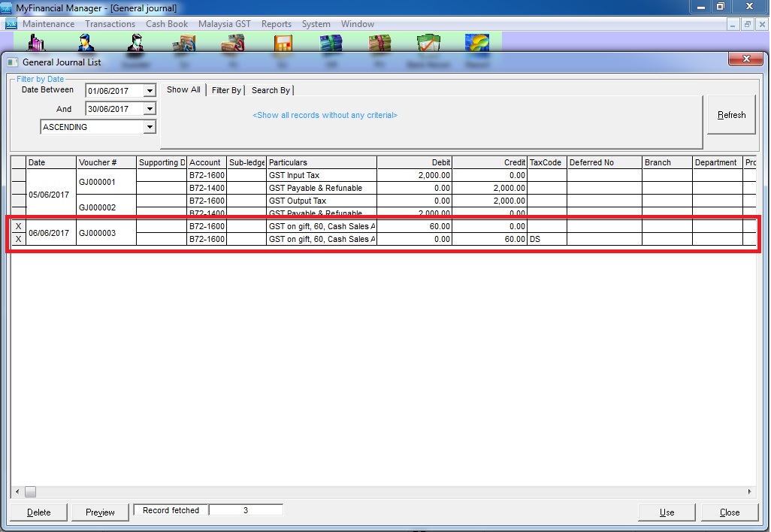
Task: Expand the ASCENDING sort order dropdown
Action: pyautogui.click(x=150, y=127)
